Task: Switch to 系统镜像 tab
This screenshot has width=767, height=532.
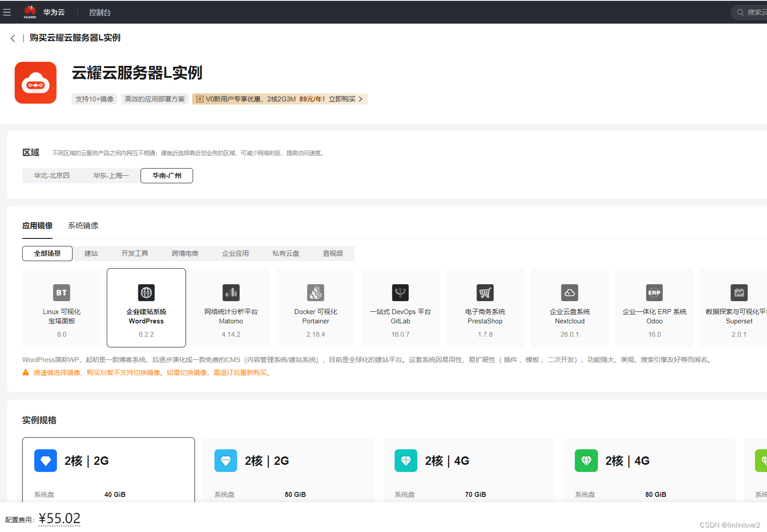Action: 83,226
